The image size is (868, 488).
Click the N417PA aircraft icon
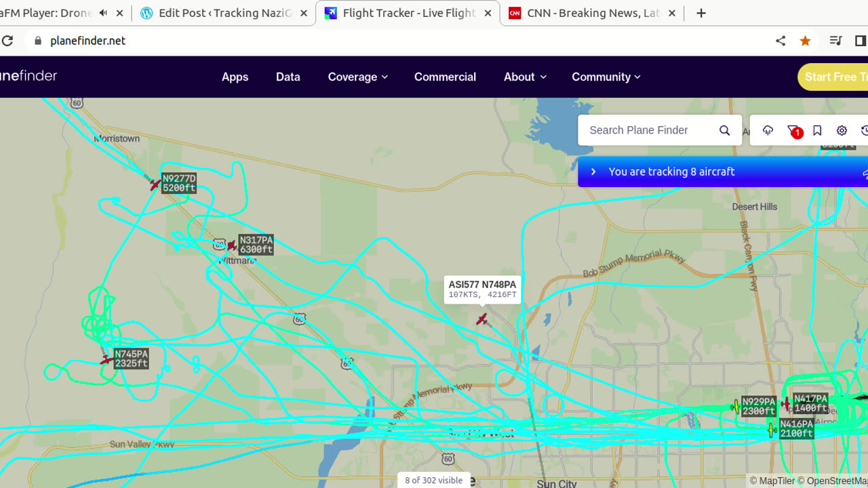786,404
